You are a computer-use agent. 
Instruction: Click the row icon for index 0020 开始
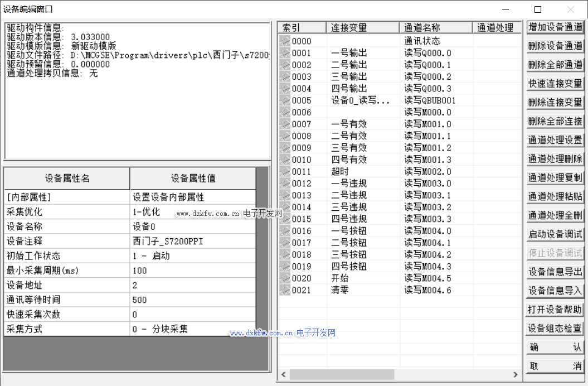click(x=285, y=278)
